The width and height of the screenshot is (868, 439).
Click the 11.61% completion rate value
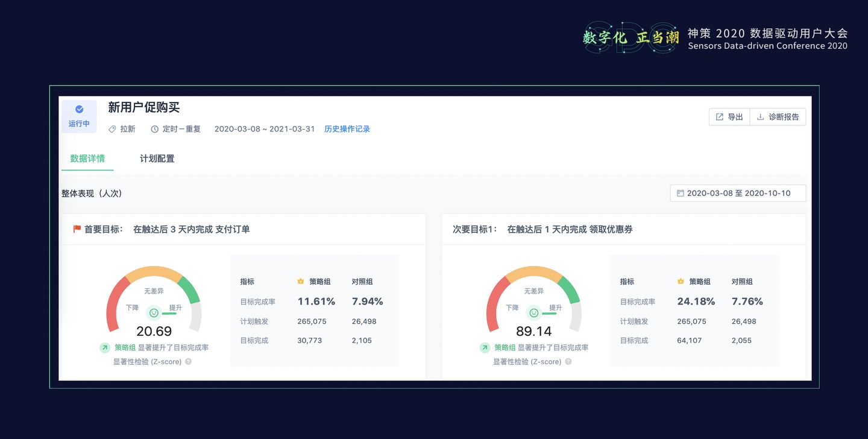tap(316, 302)
